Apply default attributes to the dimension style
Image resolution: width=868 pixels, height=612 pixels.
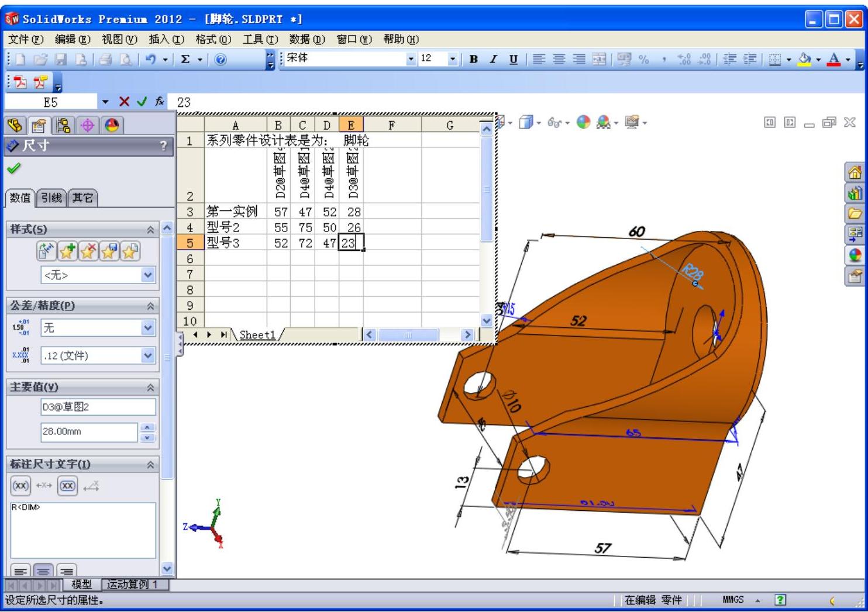(46, 251)
